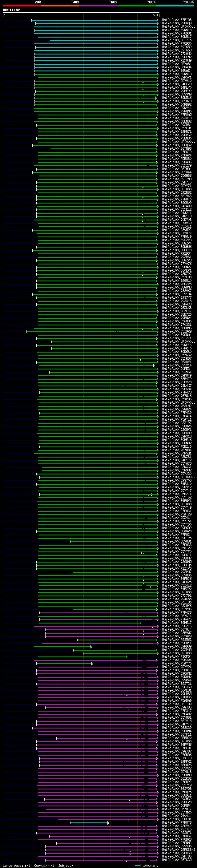Click the purple ~60% identity legend segment

(99, 6)
